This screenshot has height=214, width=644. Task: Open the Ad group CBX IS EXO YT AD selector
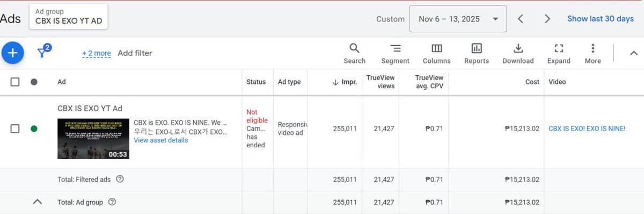(68, 16)
